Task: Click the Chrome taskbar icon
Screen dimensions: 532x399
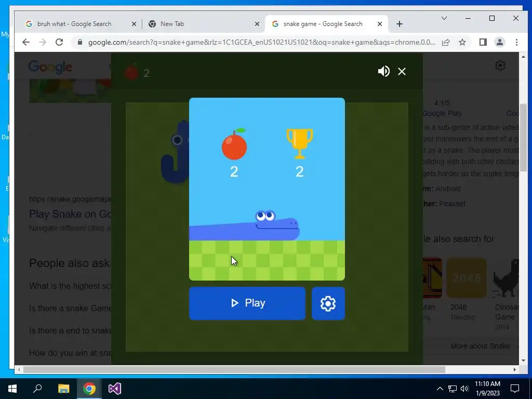Action: click(x=89, y=389)
